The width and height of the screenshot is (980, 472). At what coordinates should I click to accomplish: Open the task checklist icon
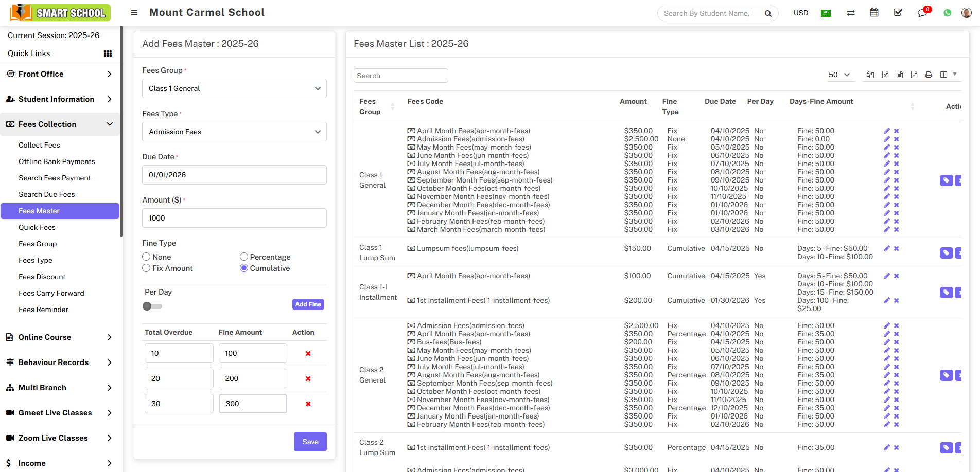(x=898, y=13)
